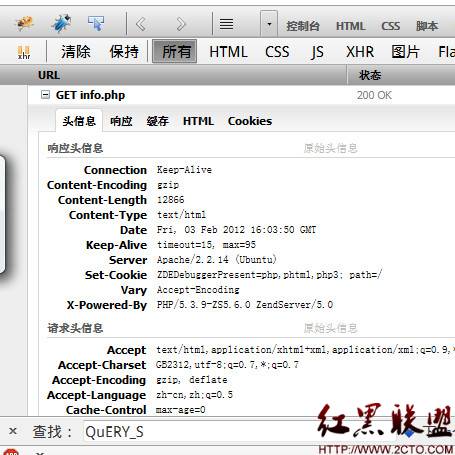
Task: Go back with the left arrow
Action: (141, 24)
